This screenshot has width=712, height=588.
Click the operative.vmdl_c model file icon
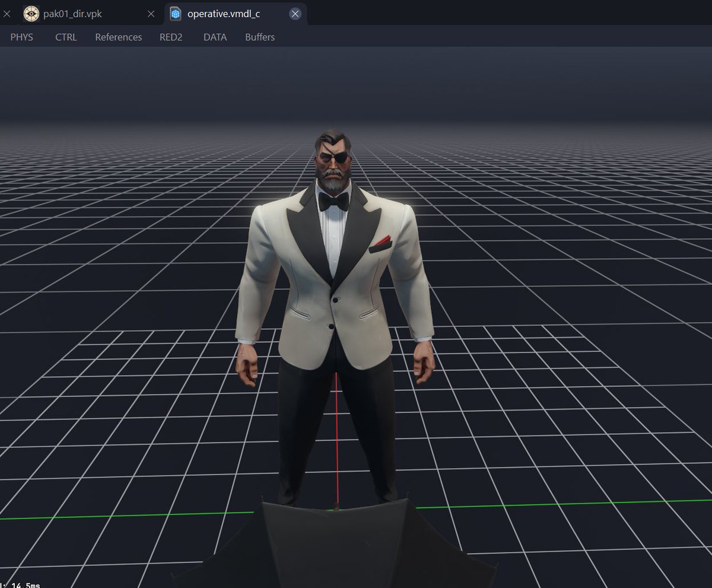(176, 14)
